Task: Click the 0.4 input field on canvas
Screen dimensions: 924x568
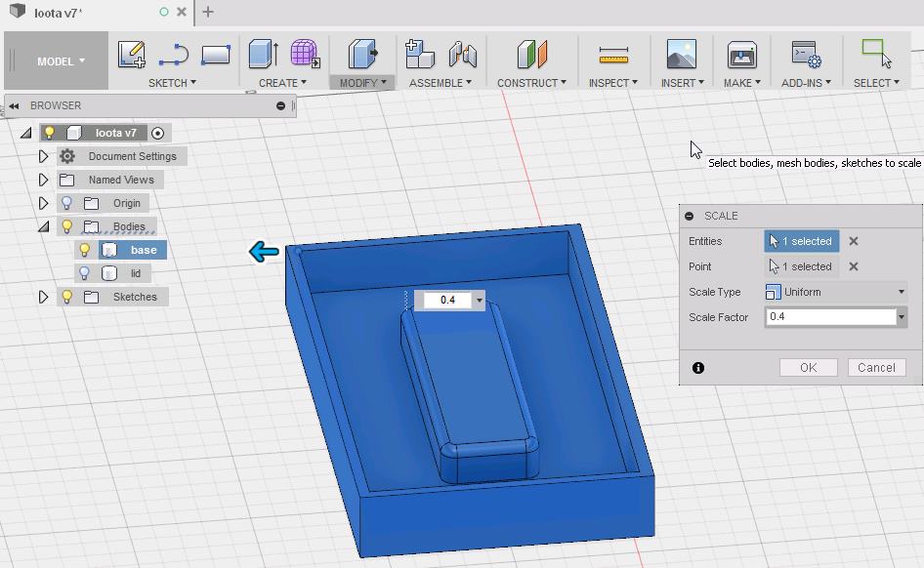Action: click(x=448, y=301)
